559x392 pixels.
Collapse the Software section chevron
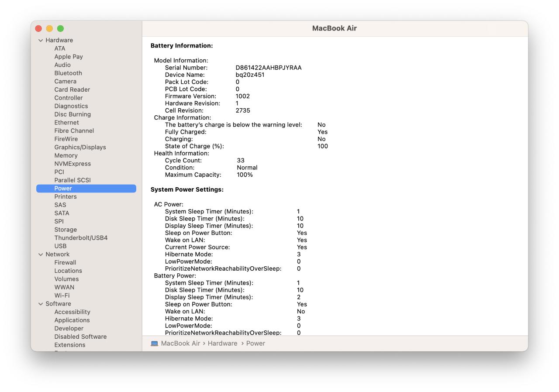coord(41,304)
